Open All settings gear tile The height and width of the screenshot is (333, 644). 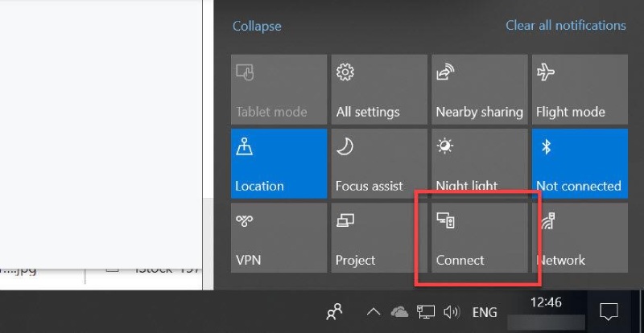[379, 89]
